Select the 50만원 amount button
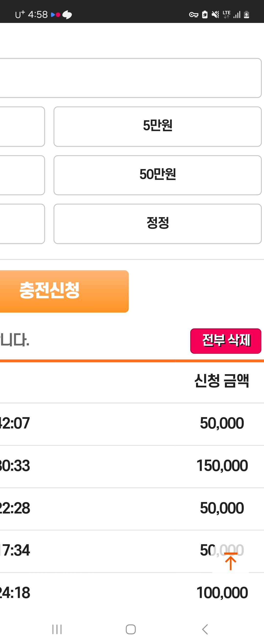Viewport: 264px width, 644px height. click(x=158, y=175)
